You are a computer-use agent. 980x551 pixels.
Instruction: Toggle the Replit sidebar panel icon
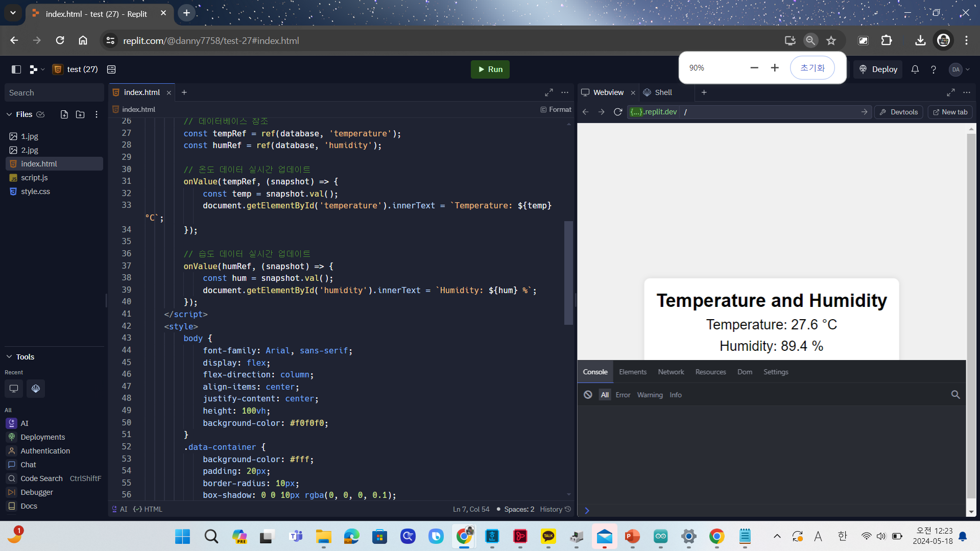(16, 69)
